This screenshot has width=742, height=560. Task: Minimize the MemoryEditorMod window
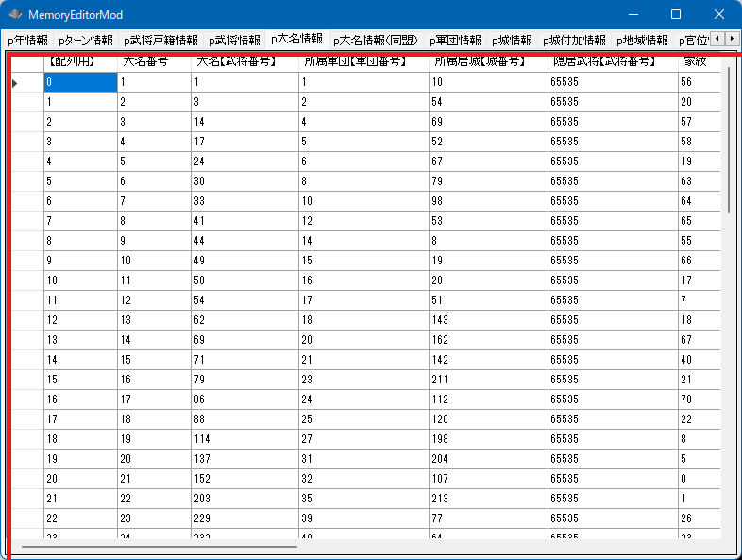[632, 15]
